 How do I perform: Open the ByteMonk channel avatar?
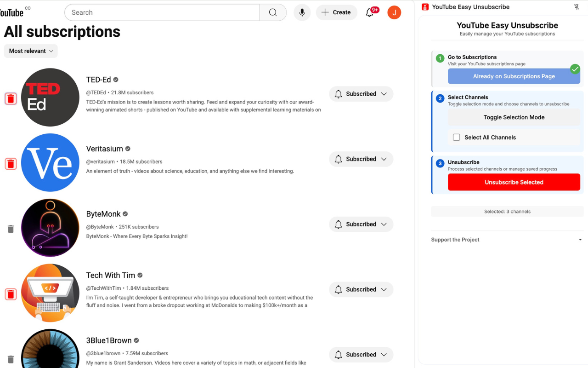coord(50,228)
